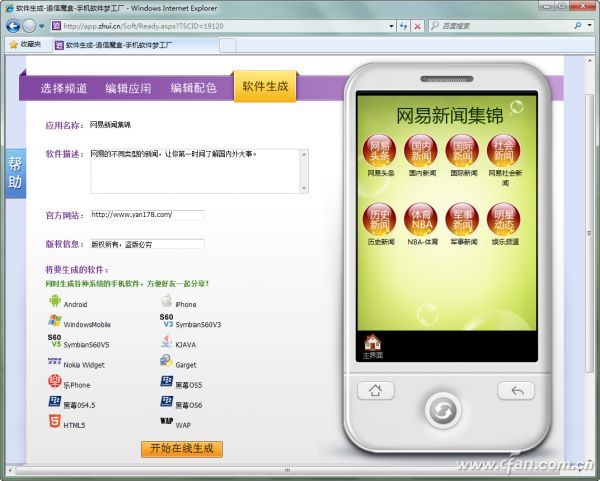Click the 网易新闻集锦 app name text
The width and height of the screenshot is (600, 481).
(110, 125)
